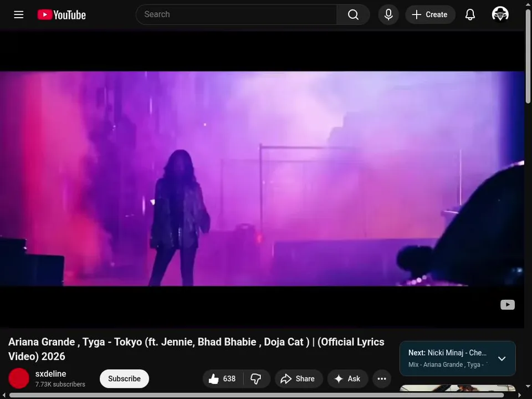Click the horizontal page scrollbar

(x=257, y=395)
